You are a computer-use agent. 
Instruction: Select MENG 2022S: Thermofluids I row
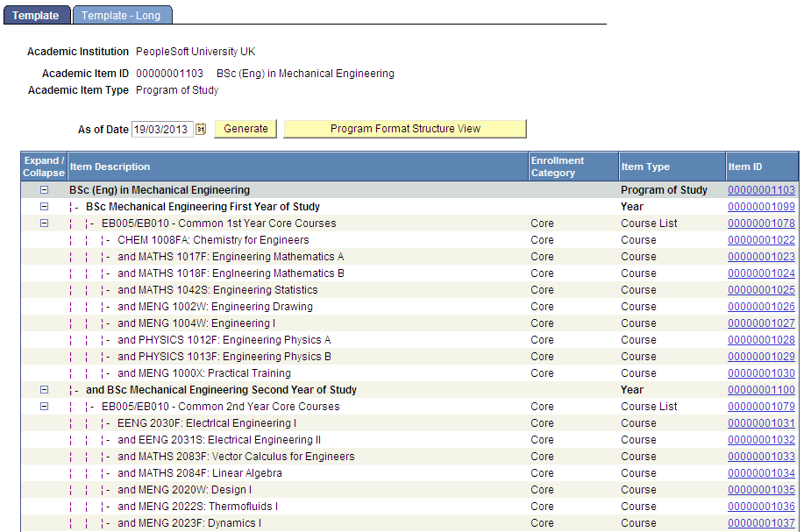tap(409, 507)
